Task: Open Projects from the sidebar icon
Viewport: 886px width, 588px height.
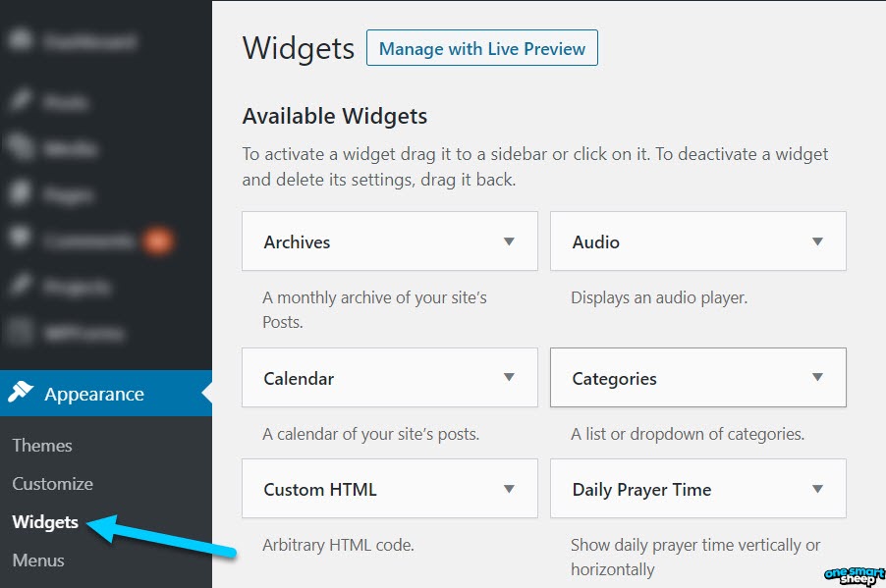Action: 20,287
